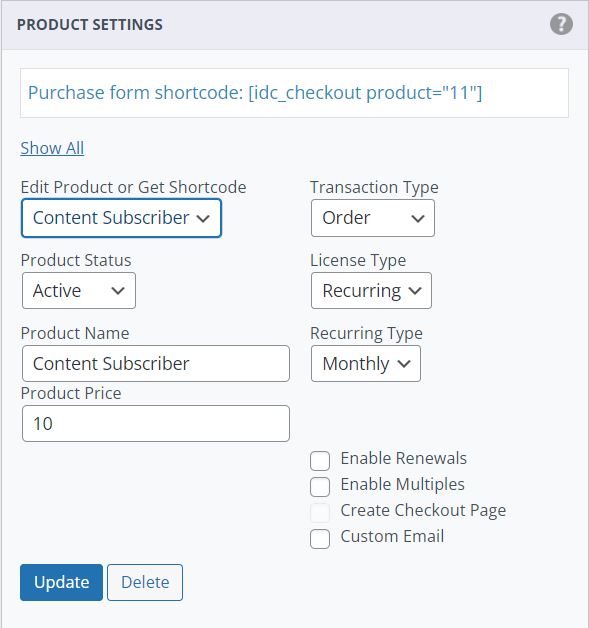Image resolution: width=589 pixels, height=628 pixels.
Task: Check the Create Checkout Page option
Action: (320, 513)
